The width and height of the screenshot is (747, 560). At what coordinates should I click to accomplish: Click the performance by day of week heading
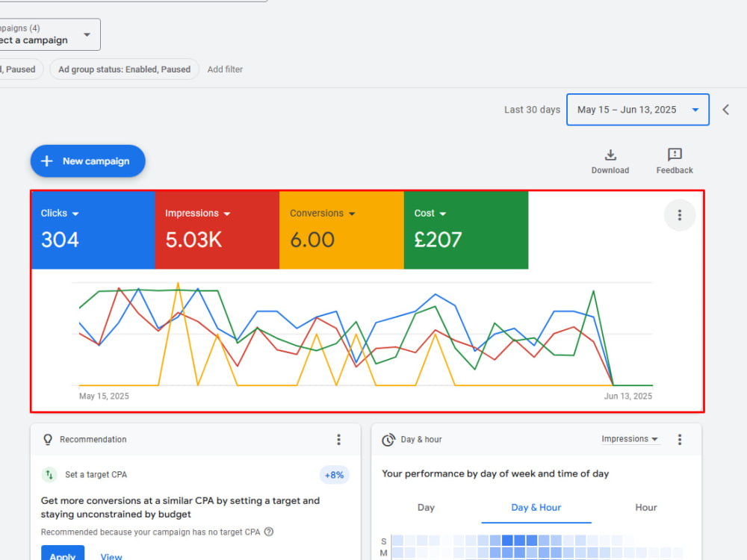[x=495, y=474]
